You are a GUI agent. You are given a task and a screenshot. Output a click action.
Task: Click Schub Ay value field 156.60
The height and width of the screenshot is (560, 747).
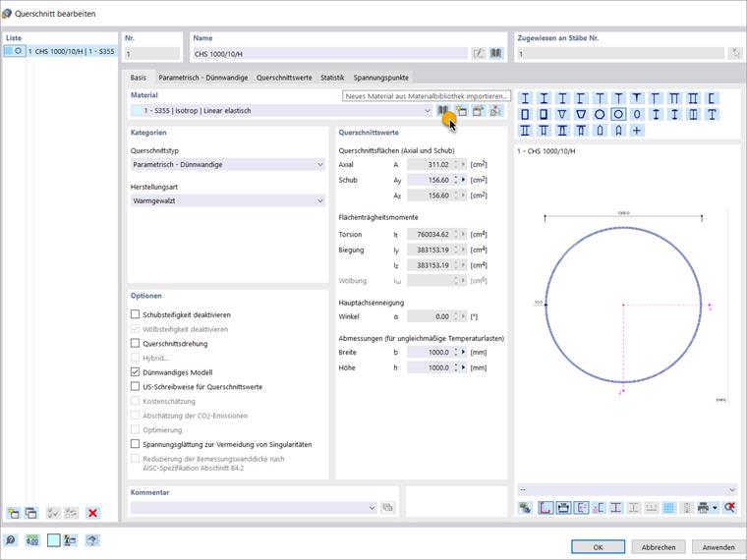click(430, 180)
